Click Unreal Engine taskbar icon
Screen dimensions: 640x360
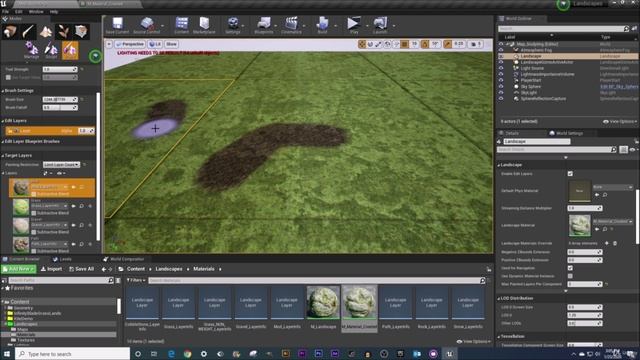point(449,354)
